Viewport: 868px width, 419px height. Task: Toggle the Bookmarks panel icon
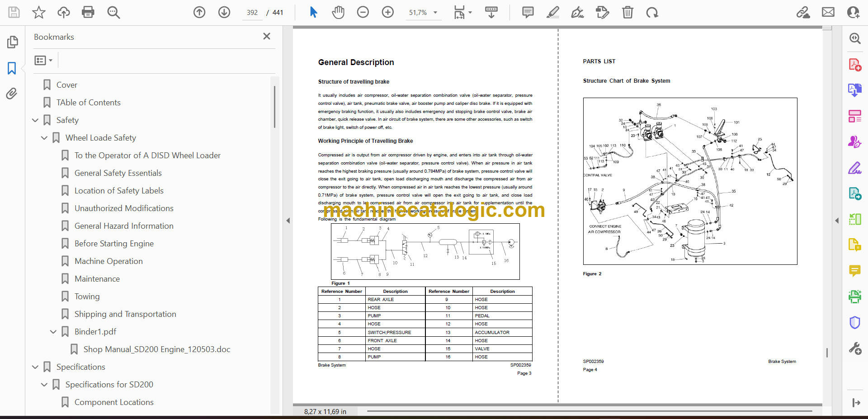[12, 68]
